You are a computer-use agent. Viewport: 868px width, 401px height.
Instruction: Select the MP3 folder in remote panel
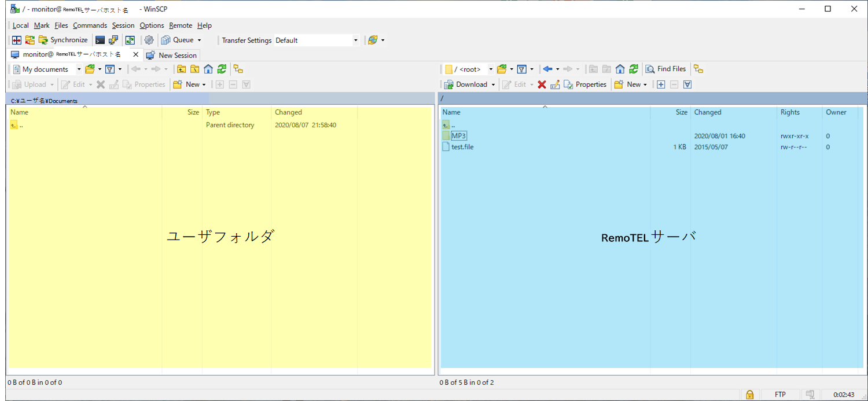click(459, 136)
